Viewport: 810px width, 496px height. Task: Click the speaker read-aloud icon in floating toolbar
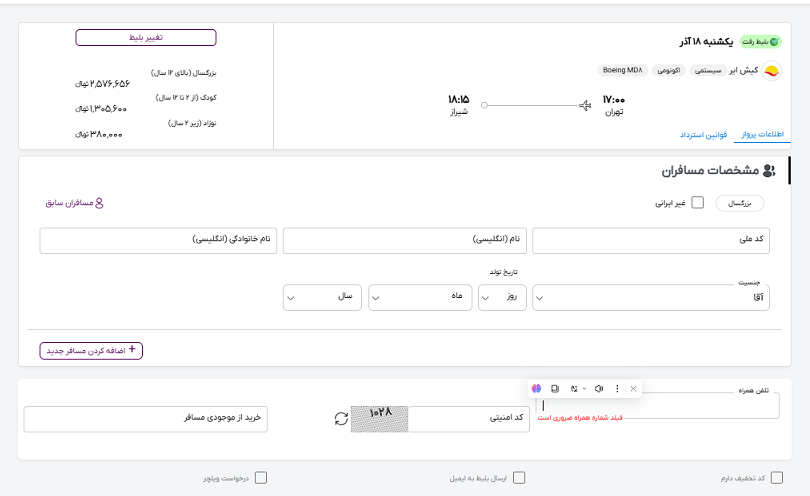pos(599,389)
